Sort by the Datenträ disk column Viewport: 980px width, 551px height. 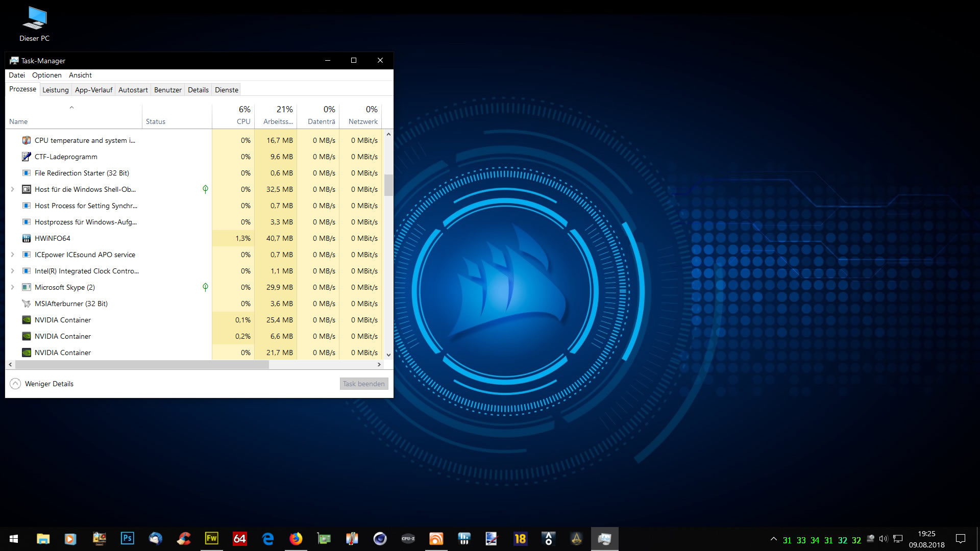318,116
